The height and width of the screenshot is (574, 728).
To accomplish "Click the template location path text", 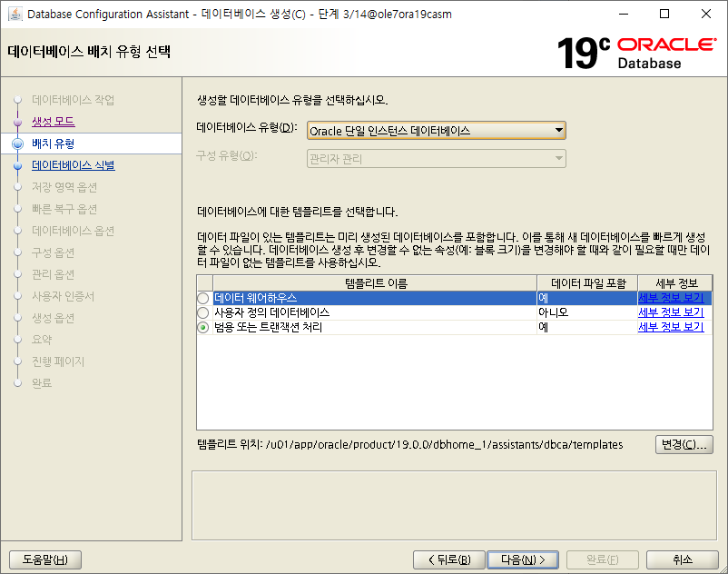I will pos(444,444).
